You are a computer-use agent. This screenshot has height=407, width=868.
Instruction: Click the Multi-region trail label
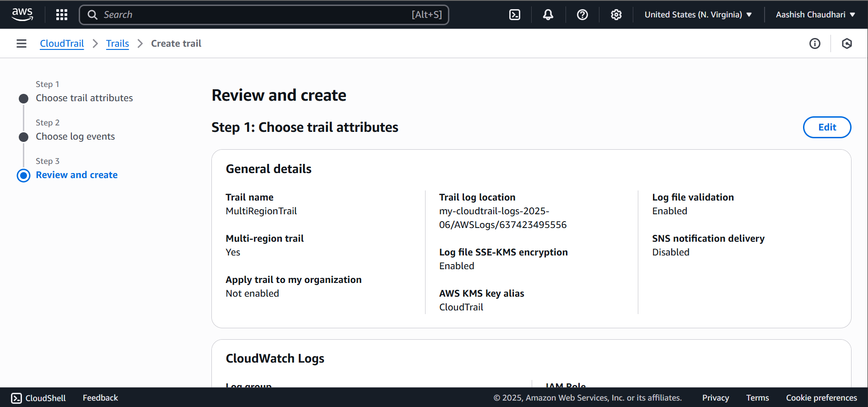264,239
